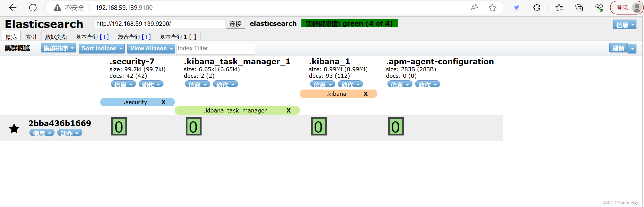
Task: Select the 基本查询 1 [-] tab
Action: (178, 36)
